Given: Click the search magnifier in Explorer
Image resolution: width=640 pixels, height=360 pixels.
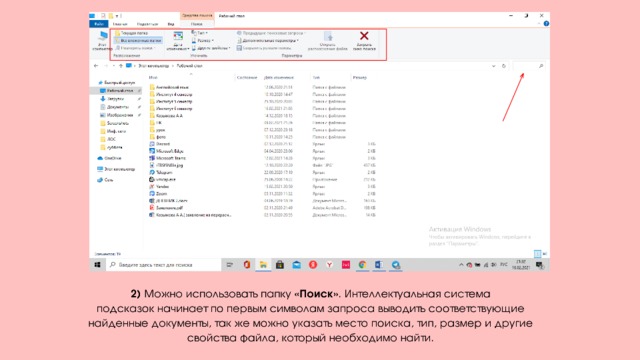Looking at the screenshot, I should tap(541, 66).
